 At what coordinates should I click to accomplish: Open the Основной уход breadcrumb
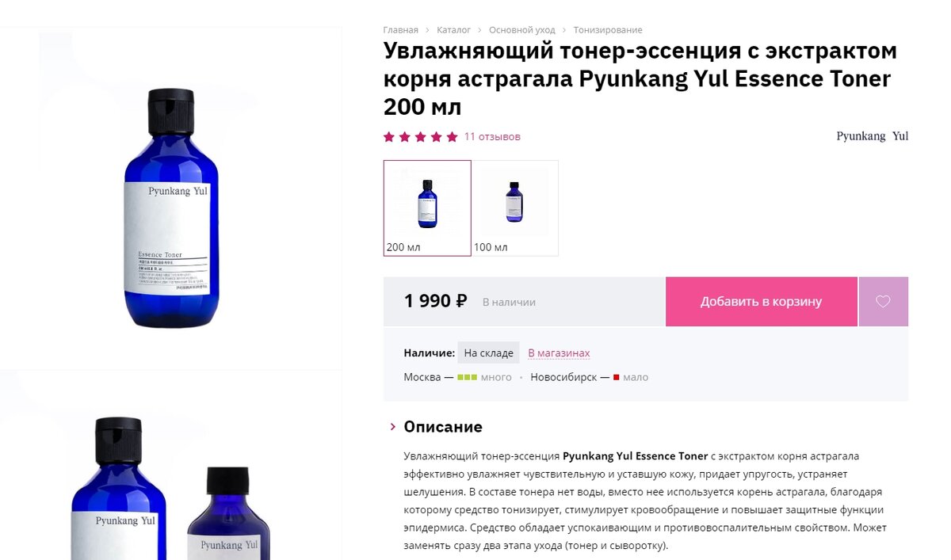coord(521,30)
